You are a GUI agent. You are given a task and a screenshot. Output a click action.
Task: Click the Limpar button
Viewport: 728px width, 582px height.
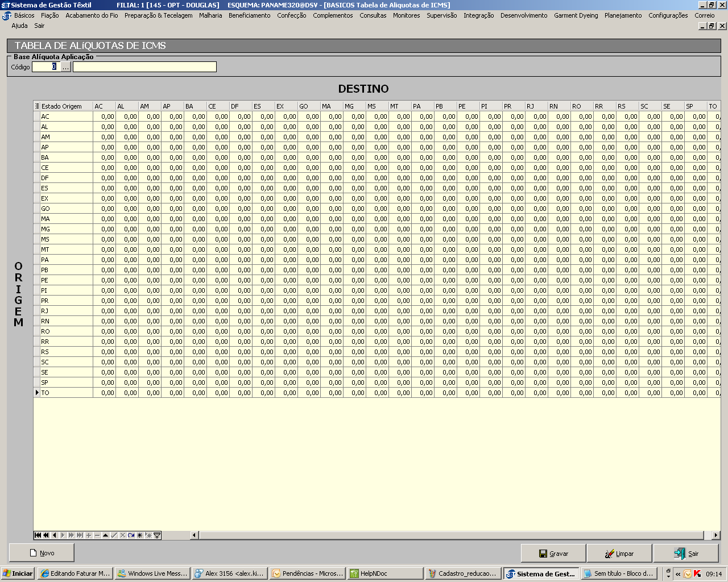619,553
